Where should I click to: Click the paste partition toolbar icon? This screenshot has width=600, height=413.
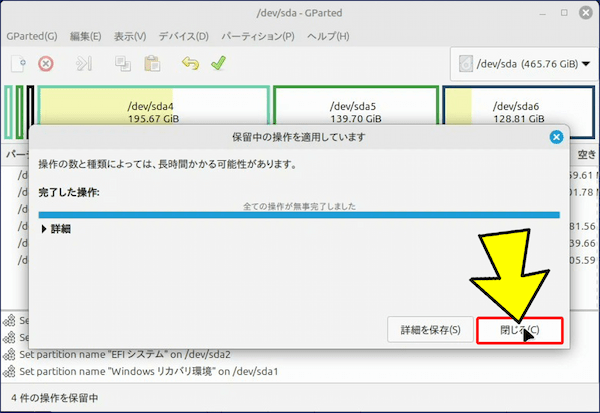click(152, 63)
